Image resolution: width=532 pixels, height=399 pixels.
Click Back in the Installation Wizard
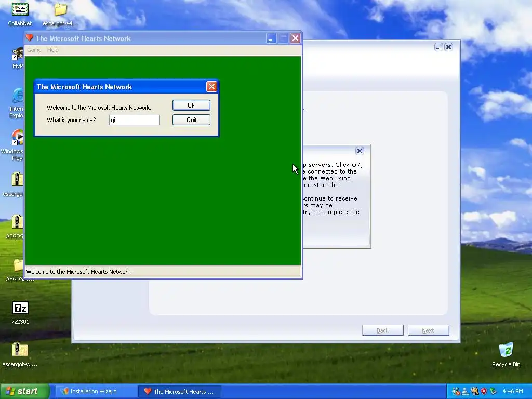(383, 330)
